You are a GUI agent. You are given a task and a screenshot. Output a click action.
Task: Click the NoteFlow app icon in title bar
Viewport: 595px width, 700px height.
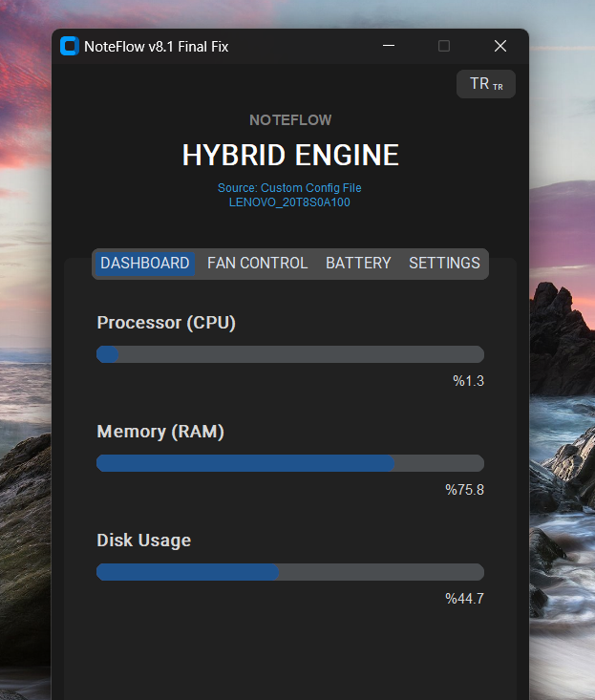(x=70, y=46)
